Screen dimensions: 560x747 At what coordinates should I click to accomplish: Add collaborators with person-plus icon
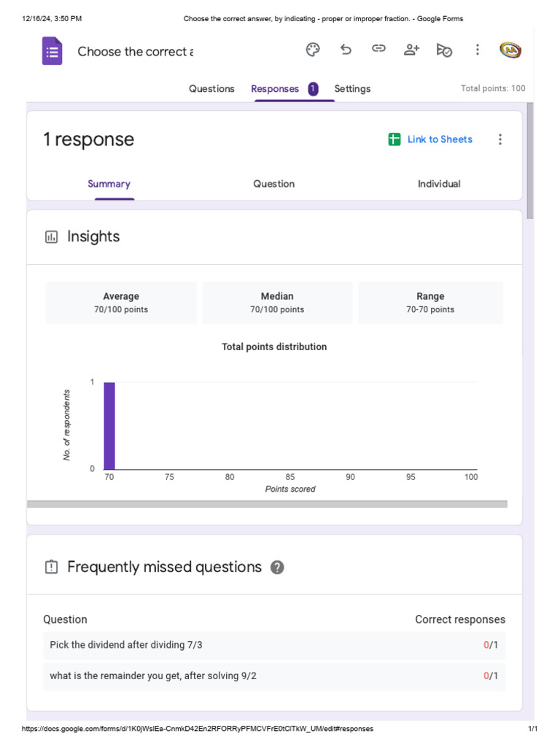pos(411,50)
